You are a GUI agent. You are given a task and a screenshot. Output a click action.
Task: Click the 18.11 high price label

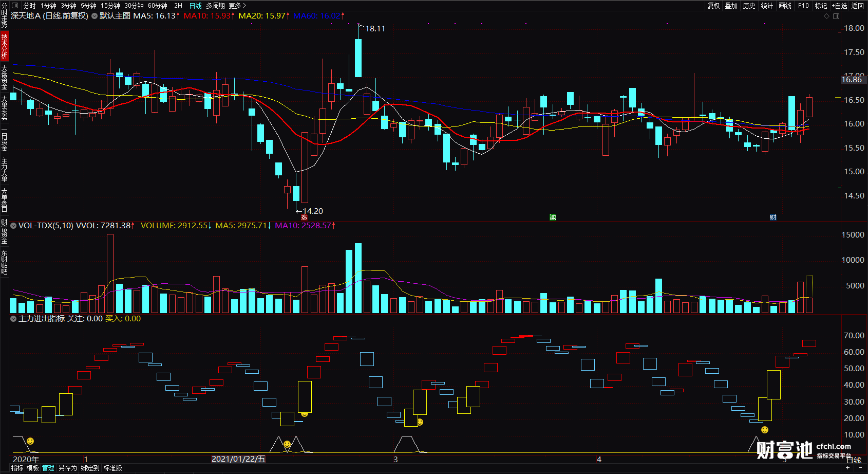[375, 29]
